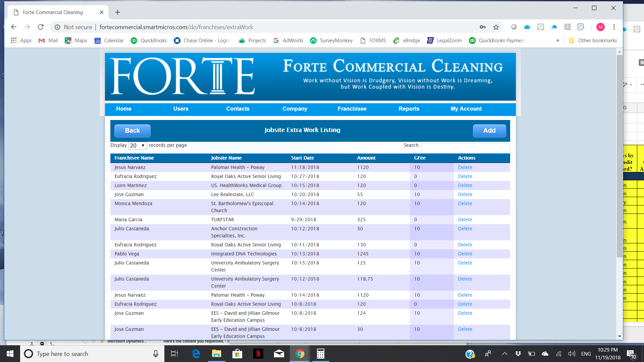Open the Apps bookmark grid

tap(21, 41)
